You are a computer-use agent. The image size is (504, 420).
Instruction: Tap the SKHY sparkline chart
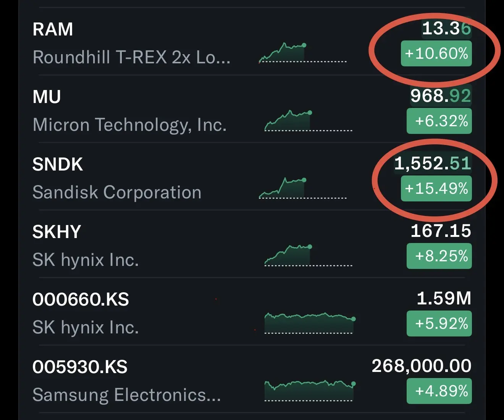[308, 255]
